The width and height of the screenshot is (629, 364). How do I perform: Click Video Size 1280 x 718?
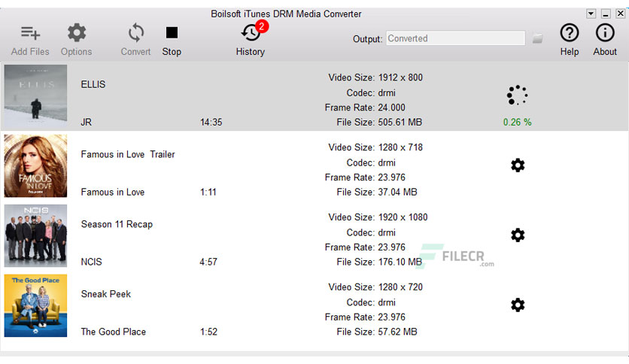point(375,147)
